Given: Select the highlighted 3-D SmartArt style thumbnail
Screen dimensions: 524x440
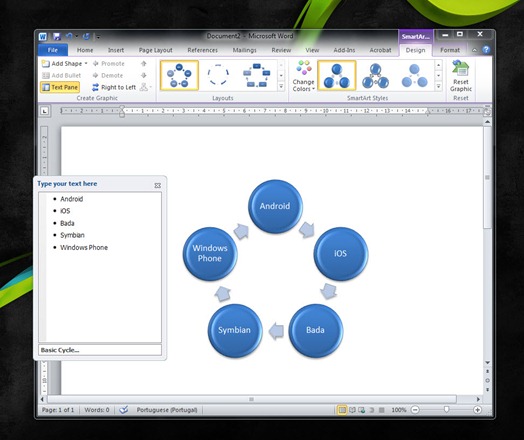Looking at the screenshot, I should click(x=337, y=76).
